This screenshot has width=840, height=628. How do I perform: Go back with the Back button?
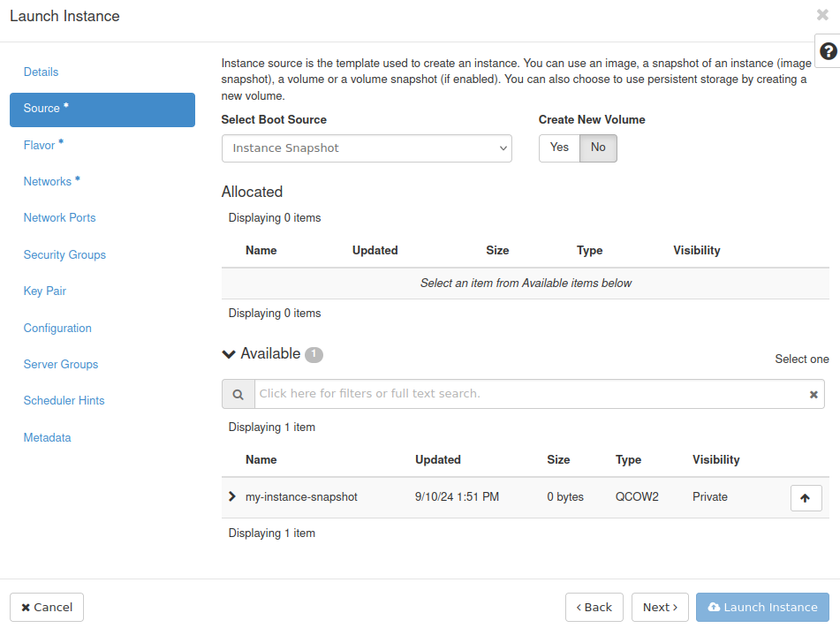594,607
